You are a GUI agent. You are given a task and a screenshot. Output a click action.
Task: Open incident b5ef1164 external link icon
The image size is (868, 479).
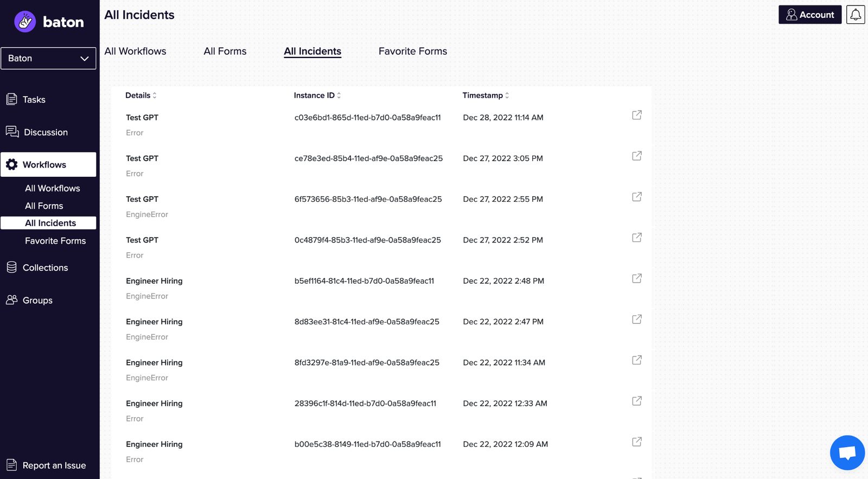pos(637,278)
